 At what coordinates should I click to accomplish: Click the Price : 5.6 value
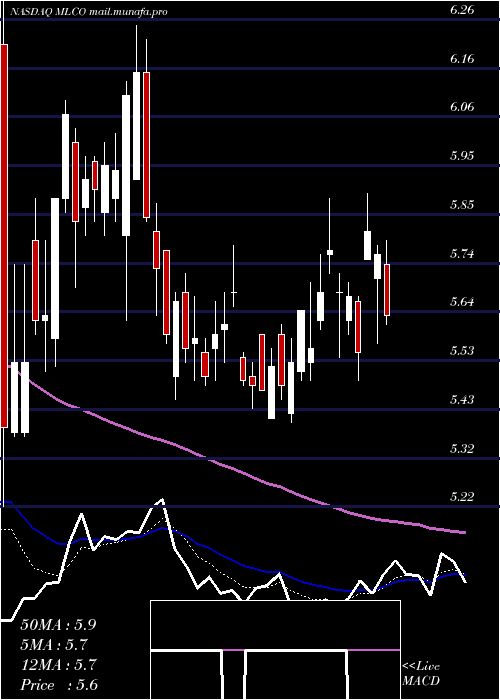59,685
